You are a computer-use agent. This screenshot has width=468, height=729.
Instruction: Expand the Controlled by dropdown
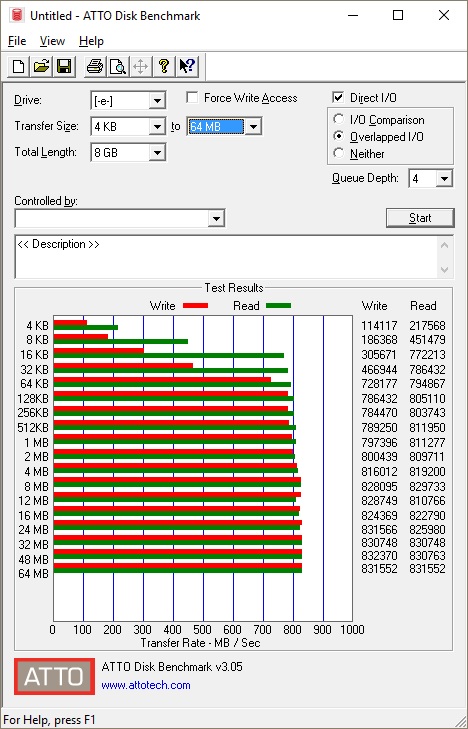pyautogui.click(x=216, y=219)
